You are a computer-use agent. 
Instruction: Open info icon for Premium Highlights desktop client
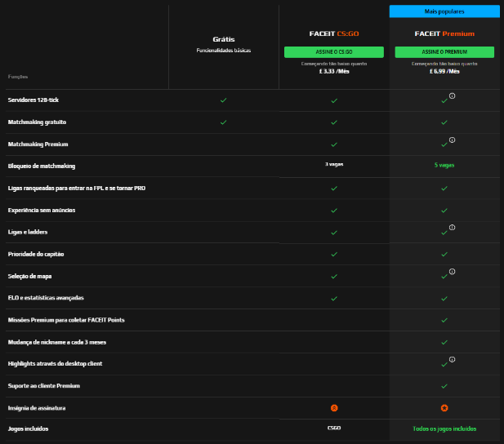pyautogui.click(x=452, y=359)
